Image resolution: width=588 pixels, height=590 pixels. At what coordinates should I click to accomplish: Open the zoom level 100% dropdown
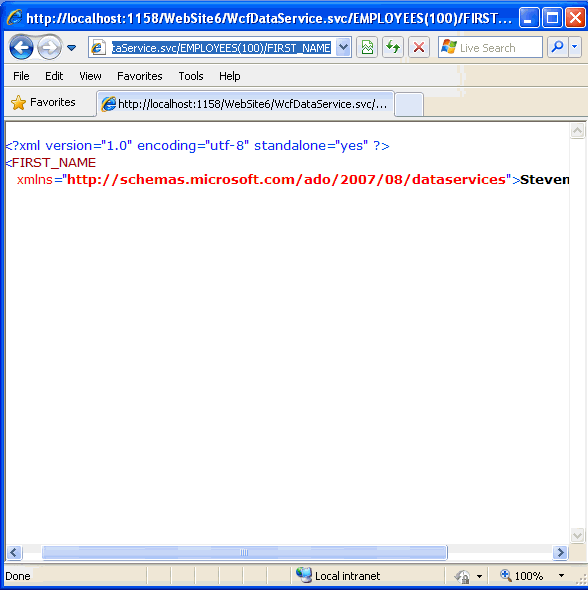(x=561, y=576)
